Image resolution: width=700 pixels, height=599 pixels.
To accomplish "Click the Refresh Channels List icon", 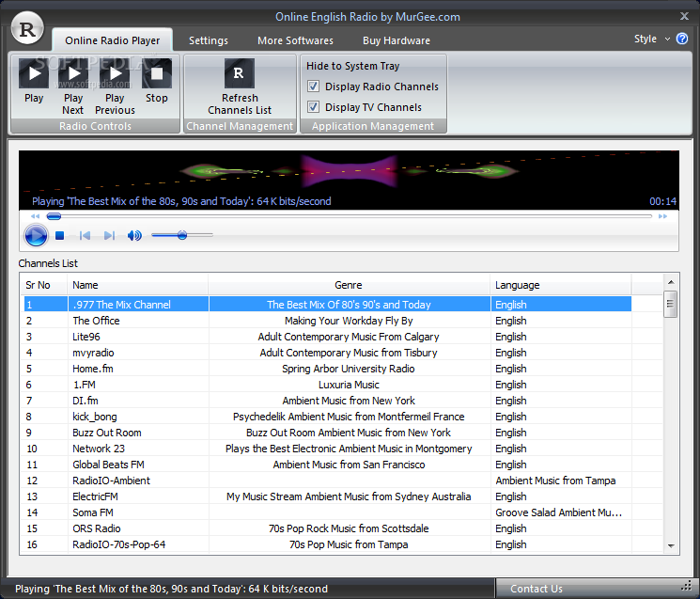I will [x=240, y=73].
